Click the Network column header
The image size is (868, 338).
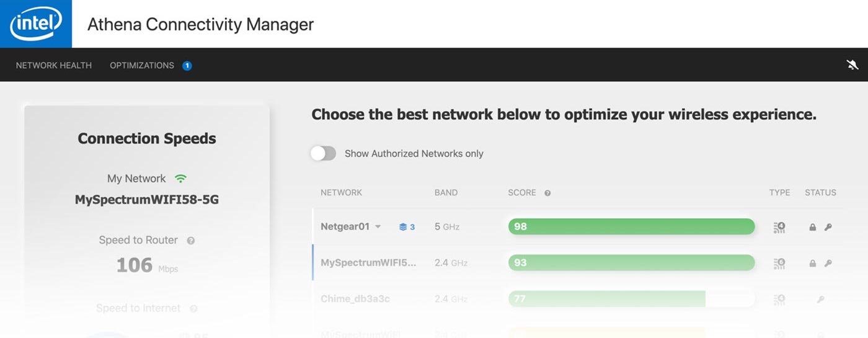click(x=341, y=193)
